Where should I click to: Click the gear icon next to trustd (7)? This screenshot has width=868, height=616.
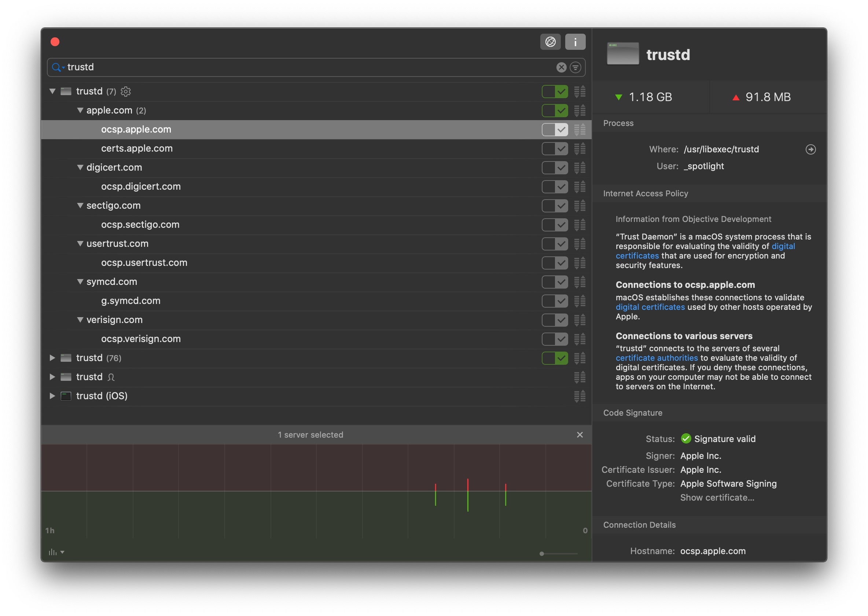click(126, 92)
